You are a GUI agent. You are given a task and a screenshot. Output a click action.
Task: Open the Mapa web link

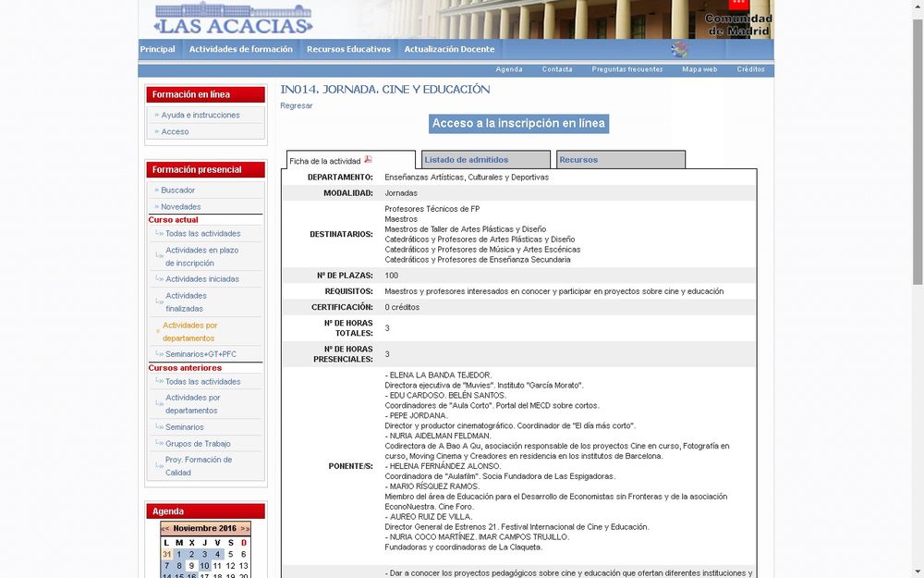699,70
